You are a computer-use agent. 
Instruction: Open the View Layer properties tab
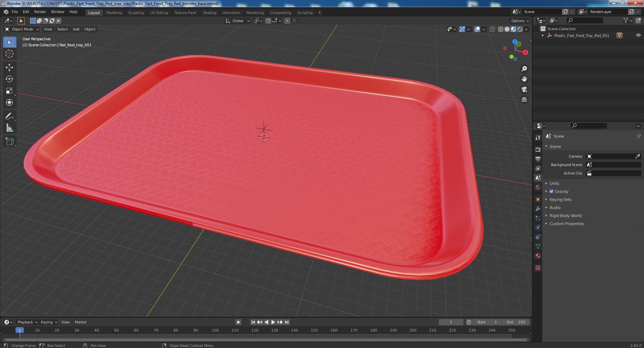point(538,168)
